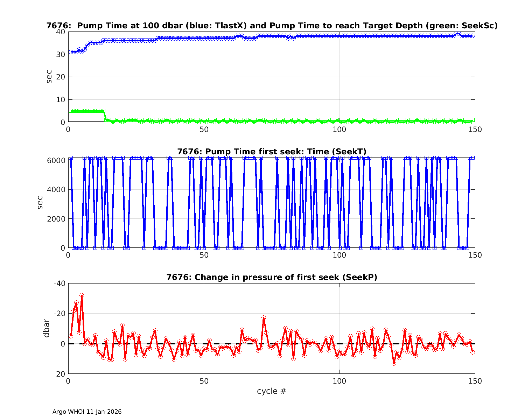Click the 6000 y-axis tick label
The width and height of the screenshot is (525, 420).
57,160
